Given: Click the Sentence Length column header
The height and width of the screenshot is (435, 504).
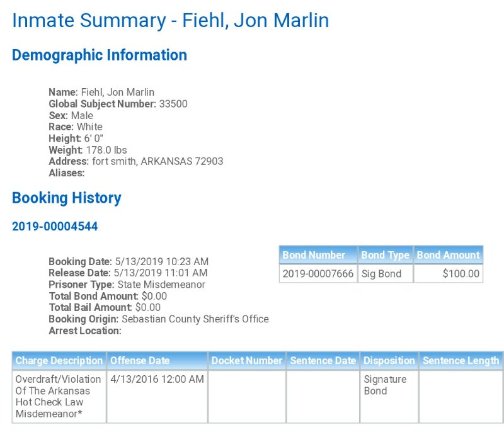Looking at the screenshot, I should click(x=462, y=361).
